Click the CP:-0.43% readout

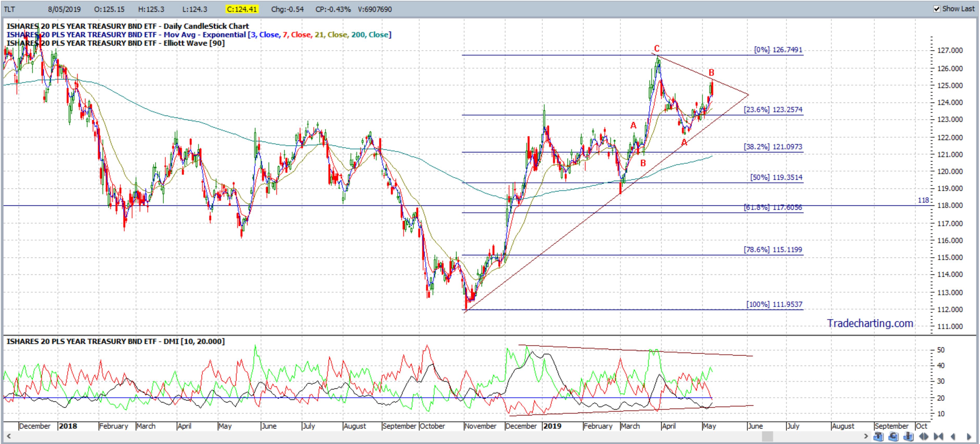tap(333, 9)
